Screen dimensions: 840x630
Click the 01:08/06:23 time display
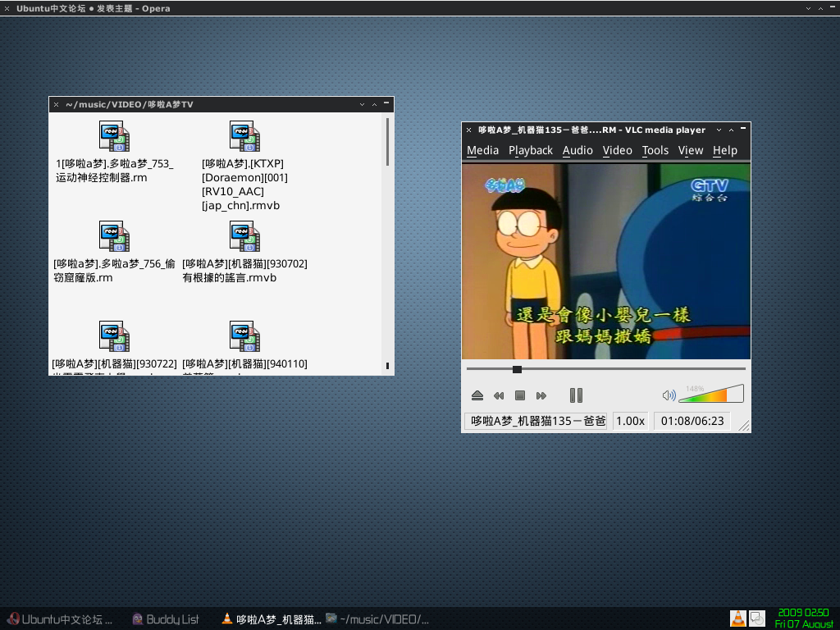pos(692,421)
